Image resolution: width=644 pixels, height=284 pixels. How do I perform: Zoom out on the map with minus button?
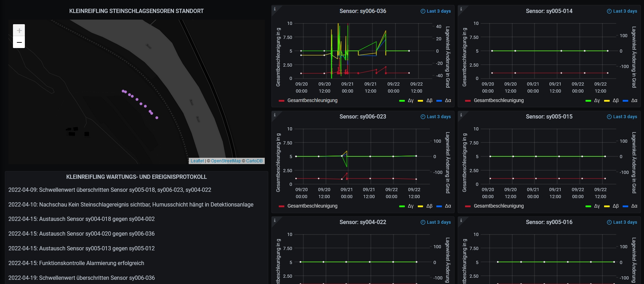(x=19, y=42)
